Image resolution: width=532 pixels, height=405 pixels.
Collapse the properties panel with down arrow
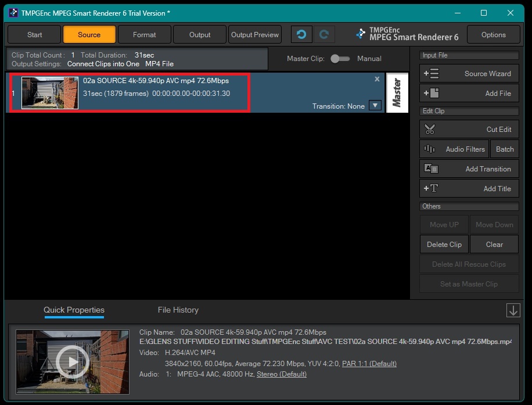pyautogui.click(x=513, y=310)
